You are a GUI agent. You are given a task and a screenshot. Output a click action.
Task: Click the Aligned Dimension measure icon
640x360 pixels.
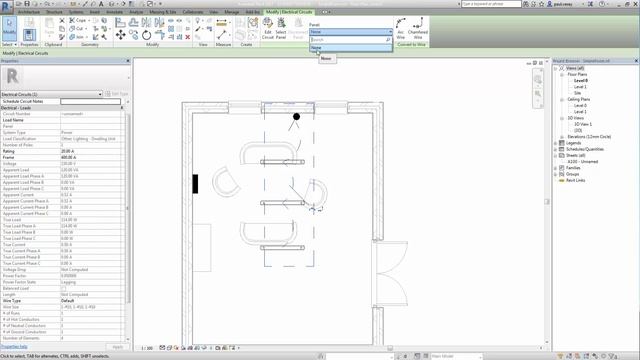(222, 22)
